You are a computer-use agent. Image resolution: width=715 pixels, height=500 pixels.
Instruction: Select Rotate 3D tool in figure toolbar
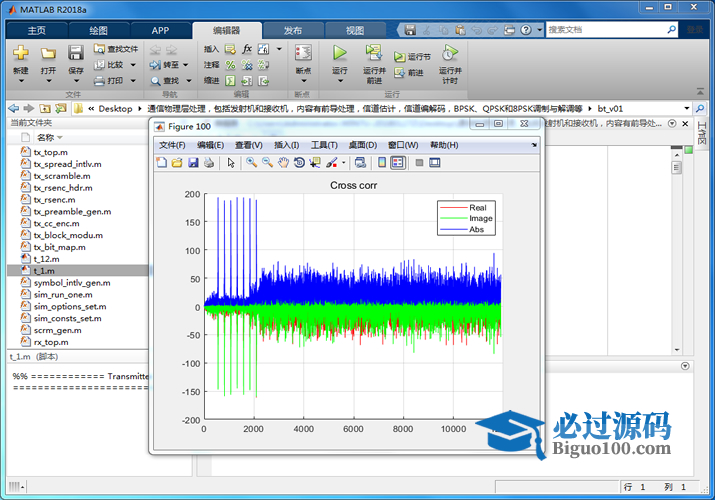click(299, 162)
